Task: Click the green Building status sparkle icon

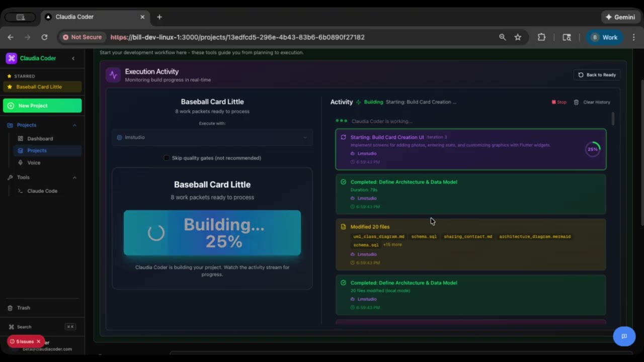Action: tap(358, 102)
